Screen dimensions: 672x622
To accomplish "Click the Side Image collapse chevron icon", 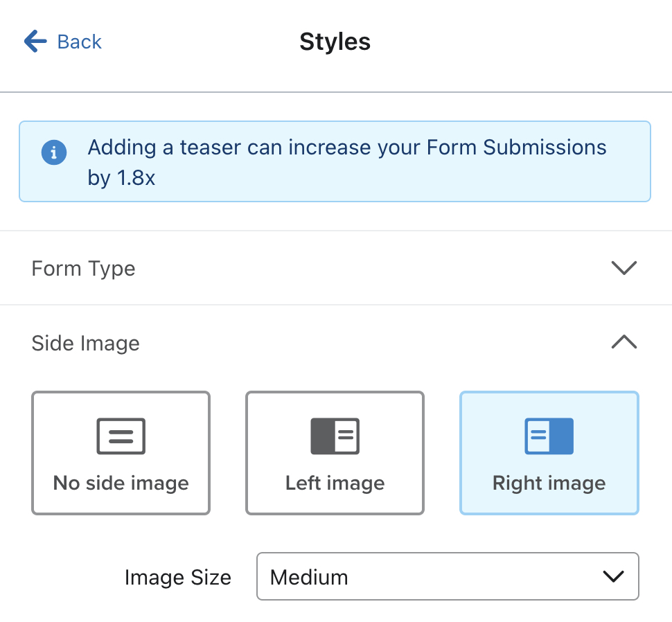I will point(624,342).
